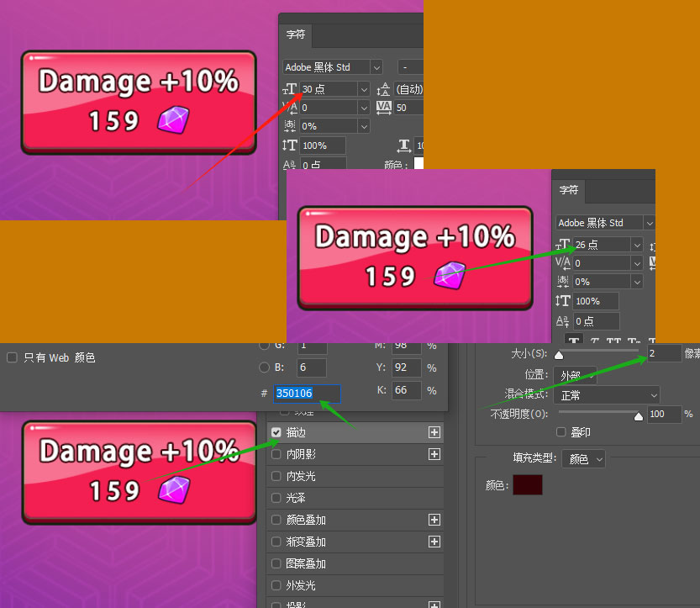Select the 字符 tab above the 30 点 size
Screen dimensions: 700x608
coord(296,35)
